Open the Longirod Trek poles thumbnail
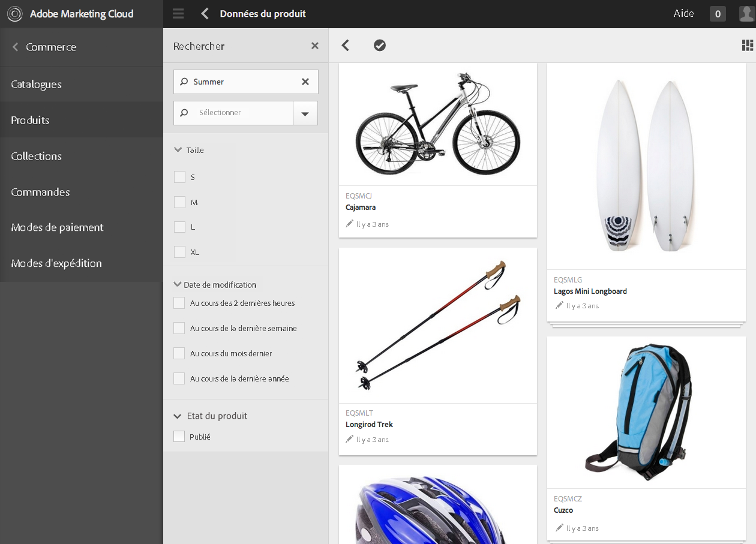This screenshot has width=756, height=544. (438, 325)
